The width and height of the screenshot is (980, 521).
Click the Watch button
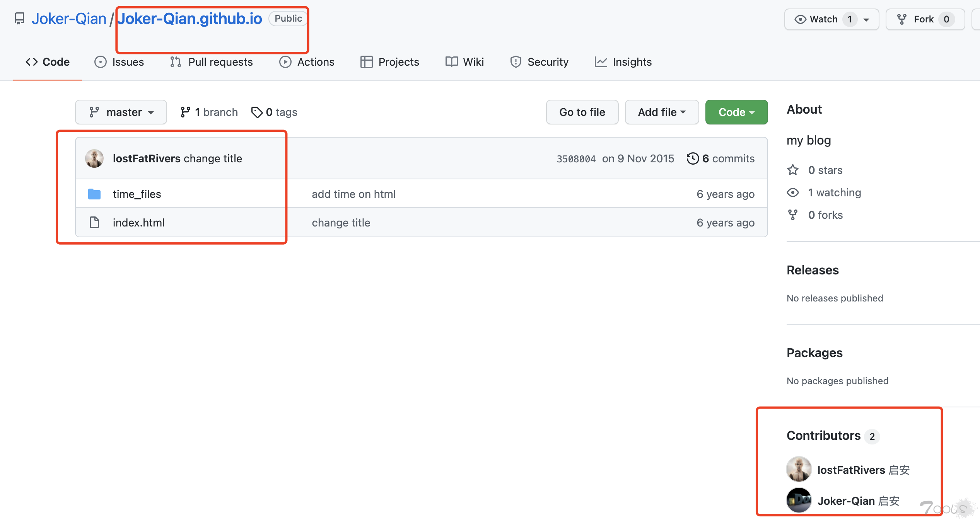831,19
